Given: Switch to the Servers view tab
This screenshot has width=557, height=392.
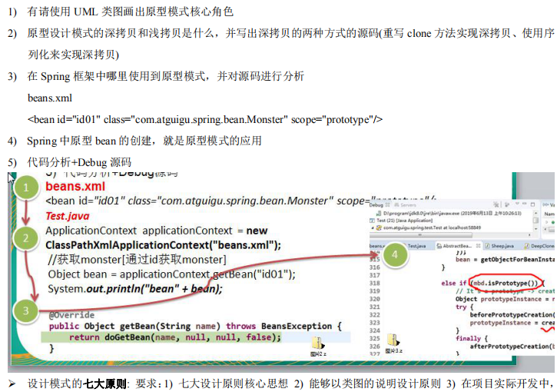Looking at the screenshot, I should [x=405, y=204].
